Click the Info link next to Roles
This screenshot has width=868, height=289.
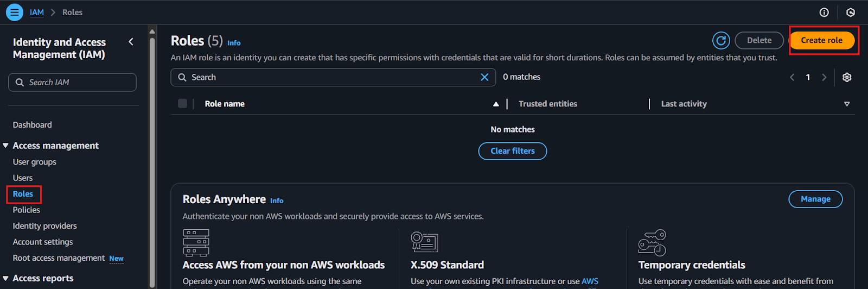click(x=234, y=43)
